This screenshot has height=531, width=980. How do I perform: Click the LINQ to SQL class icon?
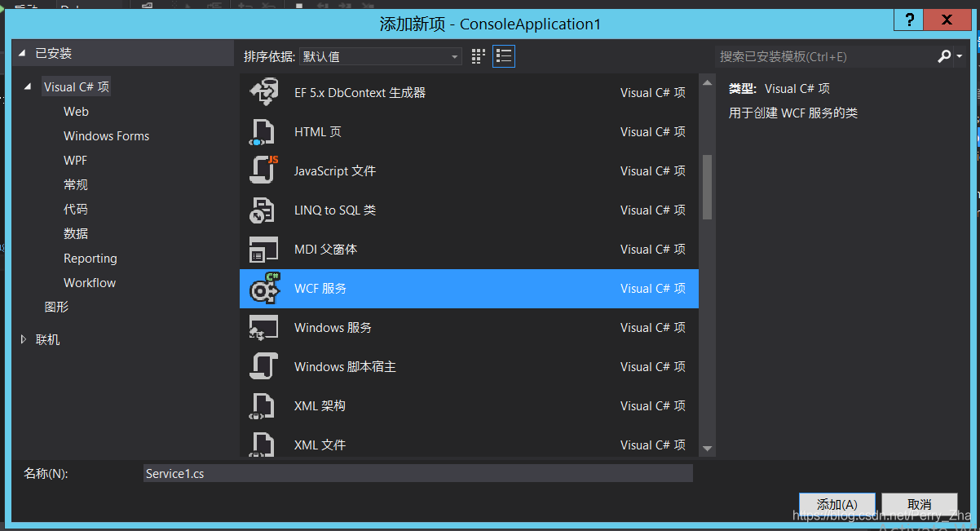point(263,210)
